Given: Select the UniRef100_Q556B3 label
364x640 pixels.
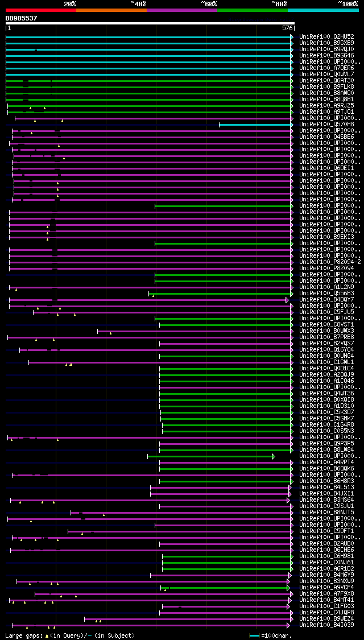Looking at the screenshot, I should (326, 293).
